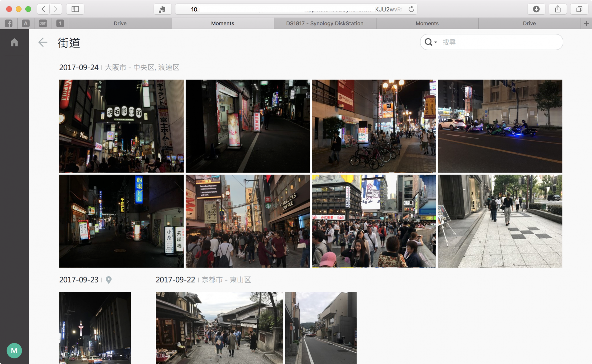Reload the current page
Image resolution: width=592 pixels, height=364 pixels.
coord(411,9)
